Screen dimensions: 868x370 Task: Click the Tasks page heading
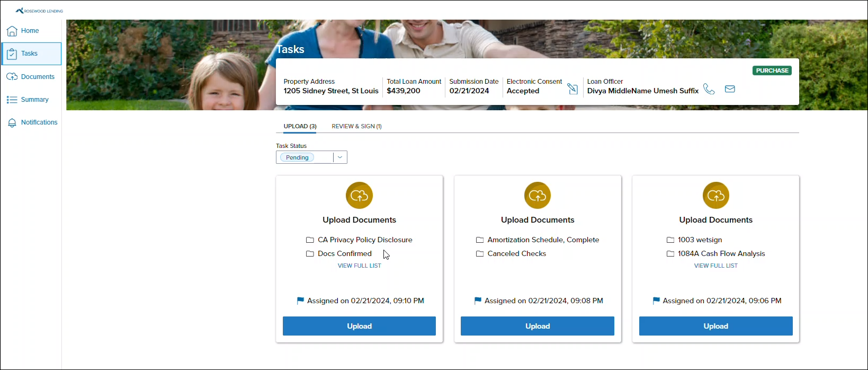coord(290,49)
